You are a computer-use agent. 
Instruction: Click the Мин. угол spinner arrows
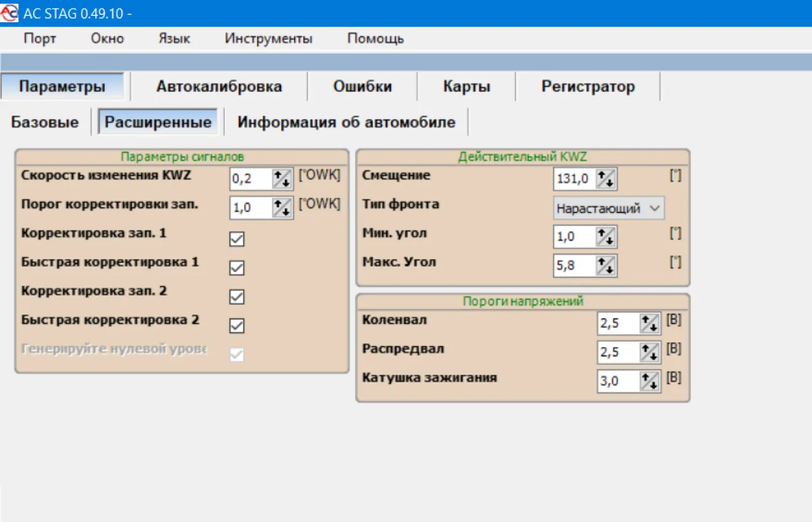(x=606, y=237)
